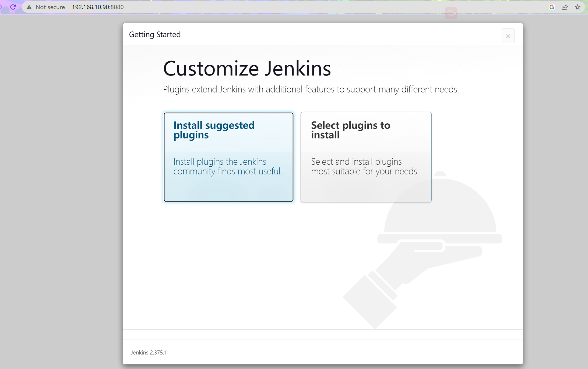Click the Customize Jenkins heading

pyautogui.click(x=247, y=68)
